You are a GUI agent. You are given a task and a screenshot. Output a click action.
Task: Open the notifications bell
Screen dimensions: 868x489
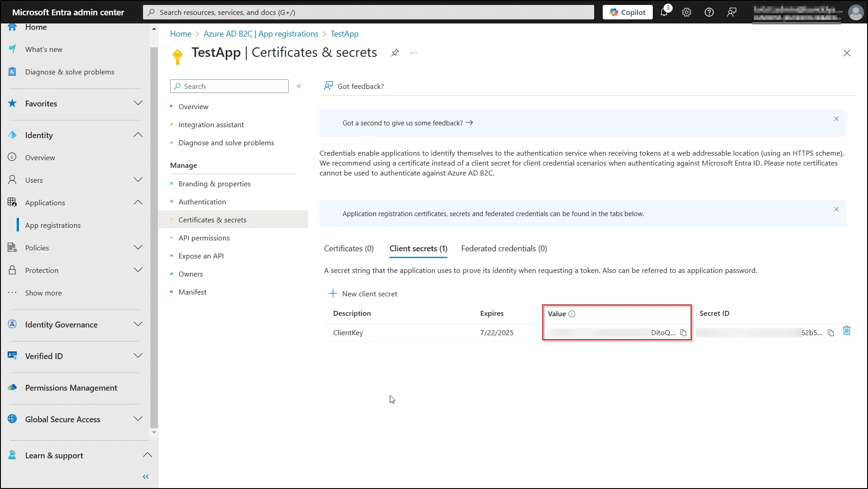[664, 12]
